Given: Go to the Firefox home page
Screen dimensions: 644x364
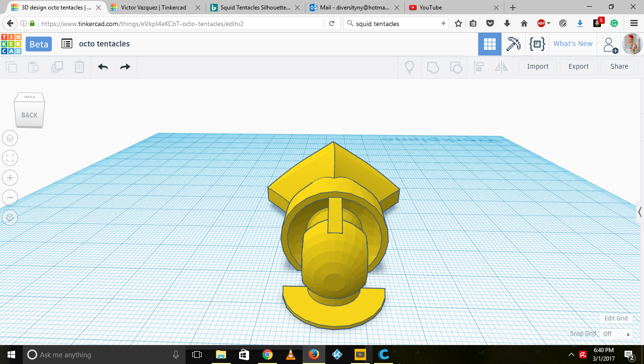Looking at the screenshot, I should coord(524,24).
